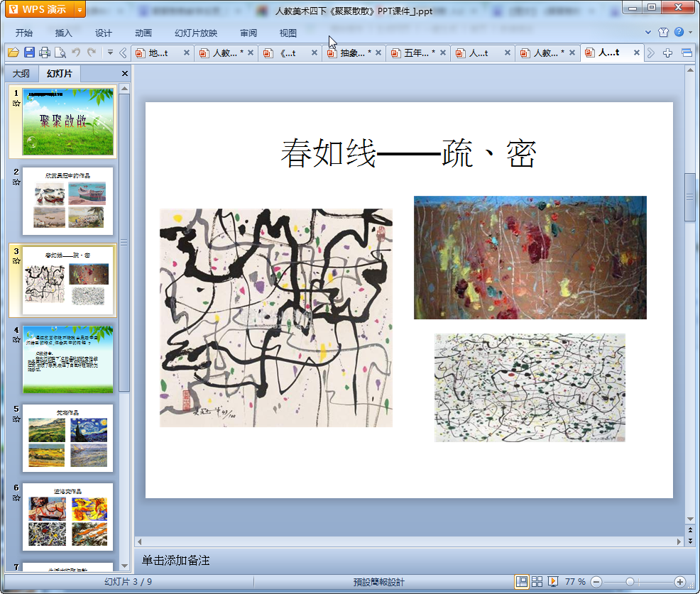The image size is (700, 594).
Task: Open the 开始 menu tab
Action: pyautogui.click(x=24, y=33)
